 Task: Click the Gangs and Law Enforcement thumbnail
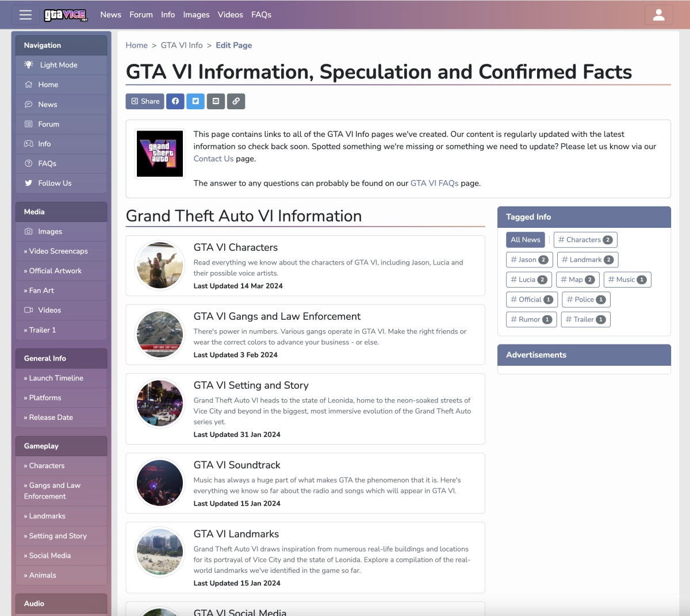(160, 335)
